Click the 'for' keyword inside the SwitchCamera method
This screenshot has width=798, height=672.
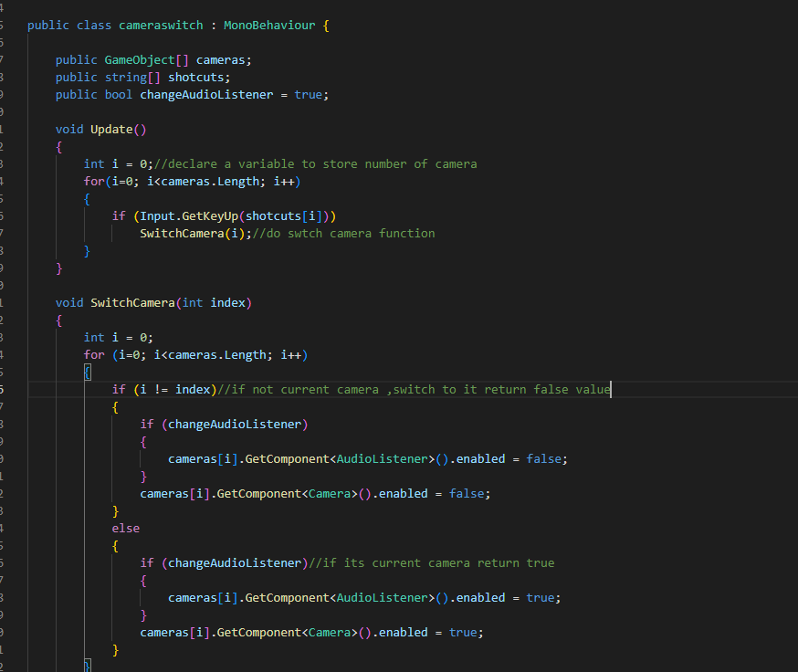(94, 355)
